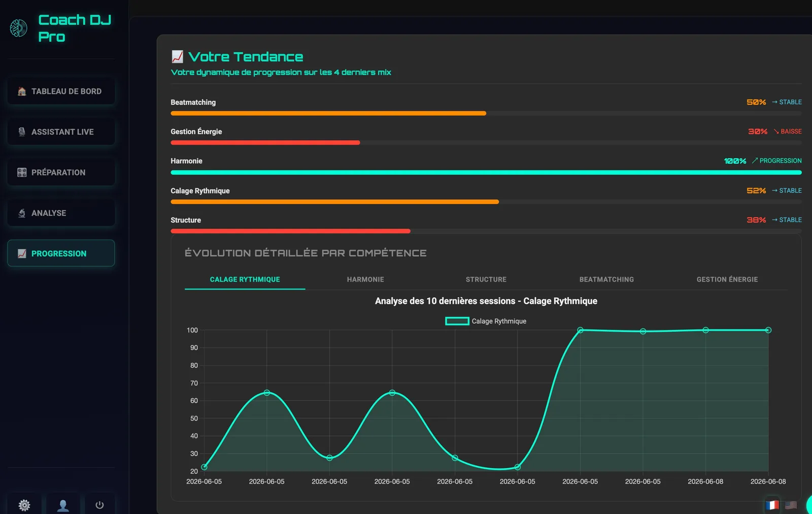Select the sixth data point, lowest before the rise
Image resolution: width=812 pixels, height=514 pixels.
click(x=518, y=467)
